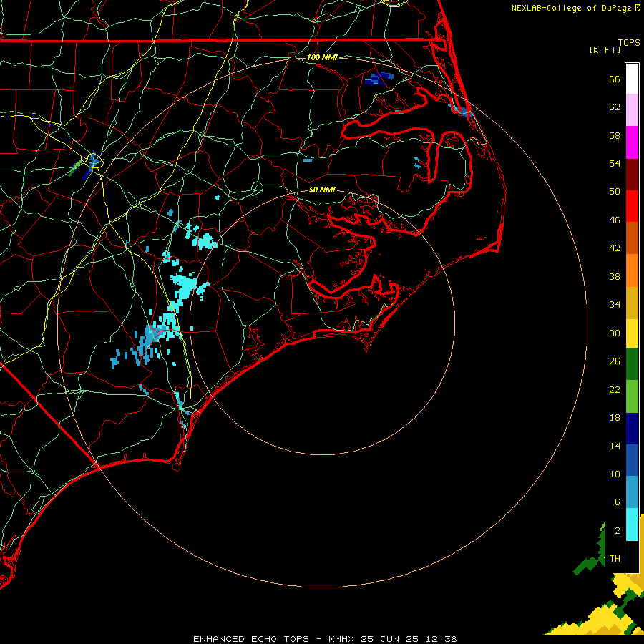This screenshot has width=644, height=644.
Task: Click the TH threshold label on the legend
Action: (615, 559)
